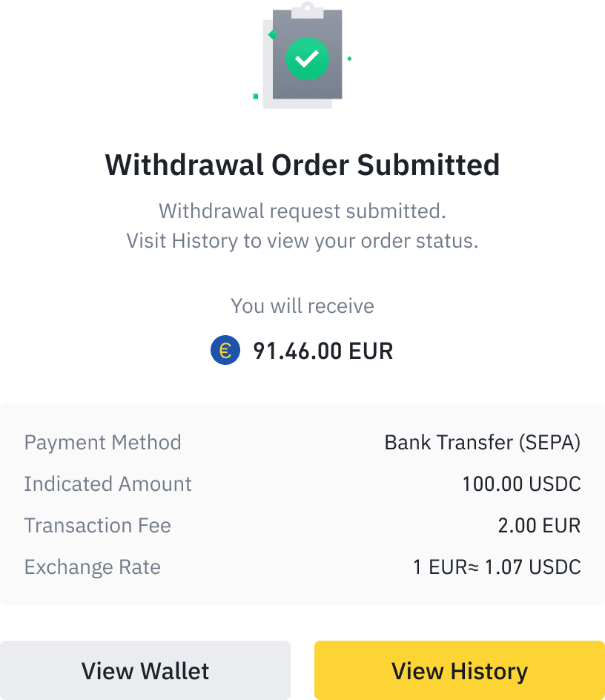Click the green success checkmark icon
The image size is (605, 700).
(307, 58)
